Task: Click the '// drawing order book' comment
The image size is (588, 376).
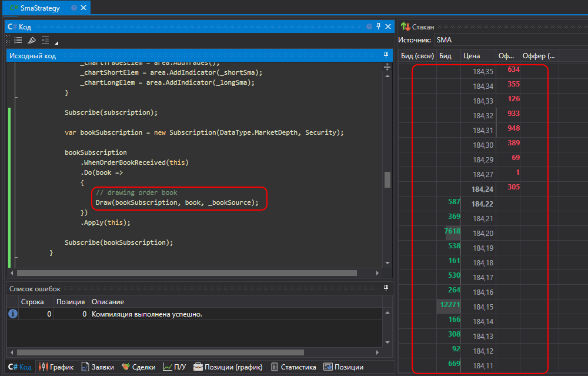Action: 136,192
